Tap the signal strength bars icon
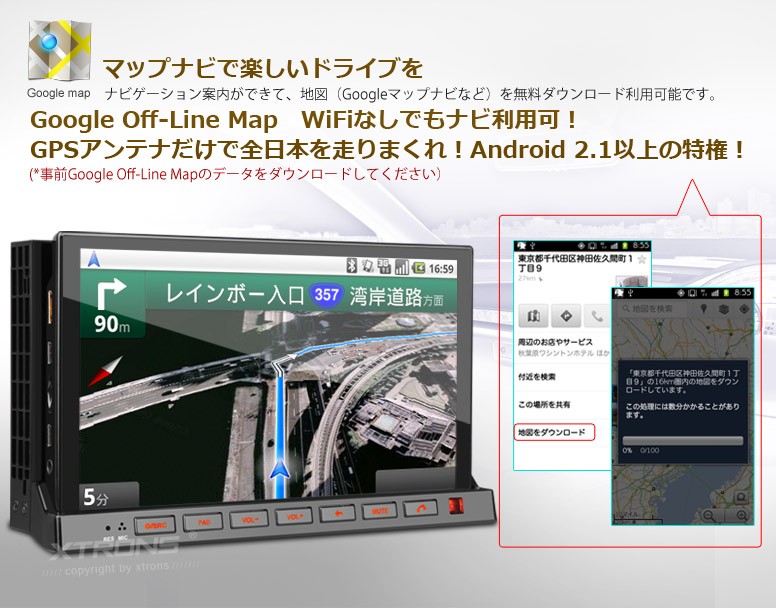 [x=401, y=268]
